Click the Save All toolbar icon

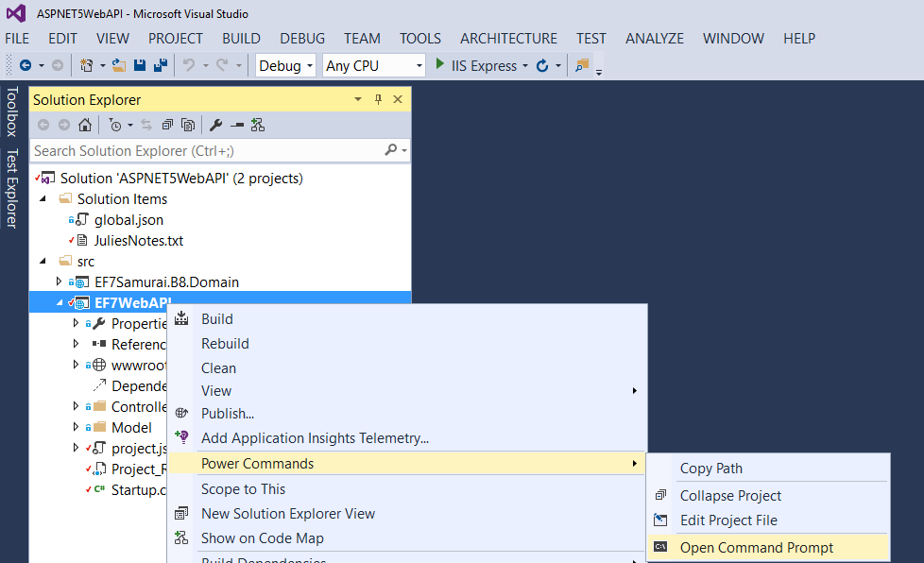159,65
